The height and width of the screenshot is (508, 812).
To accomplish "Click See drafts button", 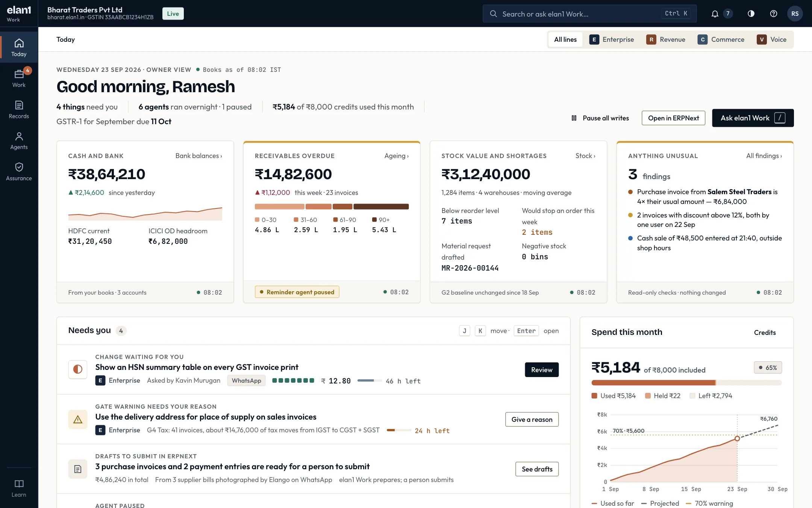I will click(x=537, y=469).
